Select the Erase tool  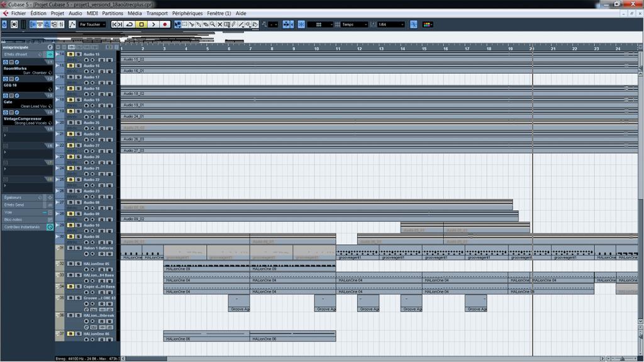coord(206,25)
